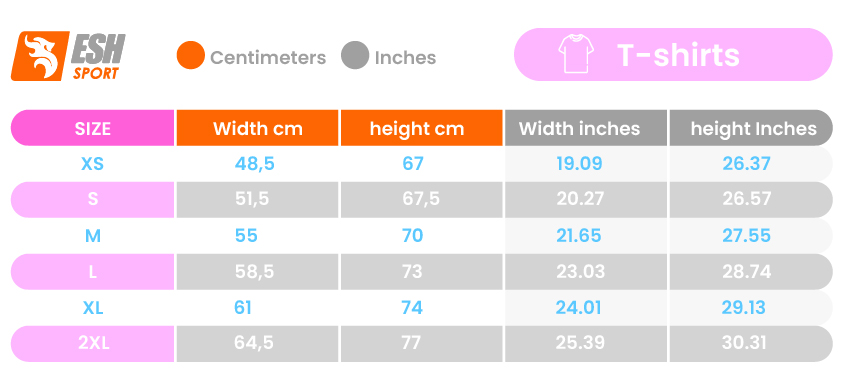This screenshot has height=369, width=843.
Task: Click the ESH Sport logo
Action: click(x=68, y=56)
